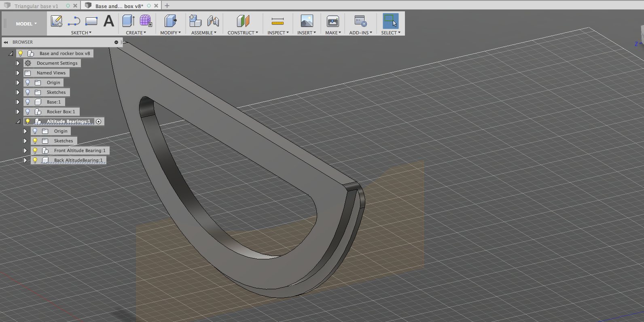
Task: Toggle visibility of top-level Origin folder
Action: pos(28,83)
